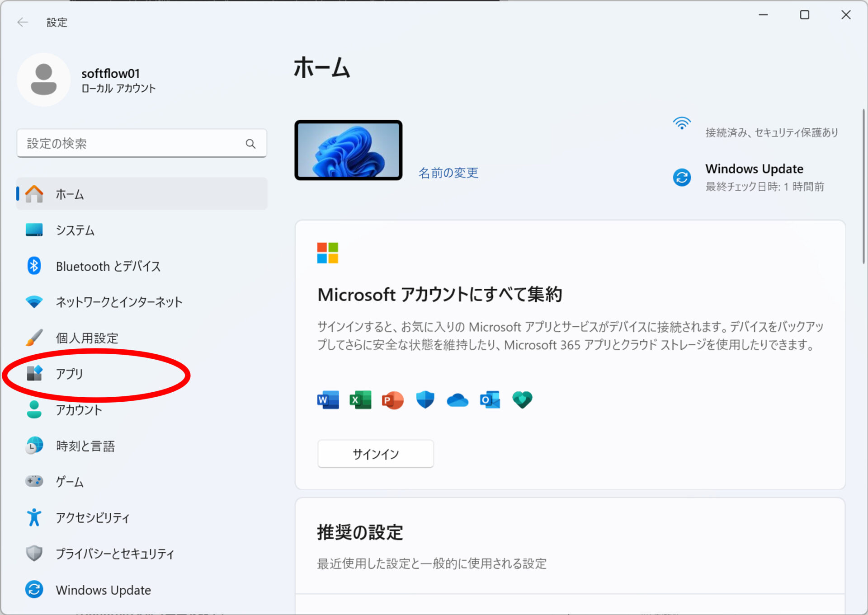
Task: Click the アクセシビリティ figure icon
Action: pos(34,517)
